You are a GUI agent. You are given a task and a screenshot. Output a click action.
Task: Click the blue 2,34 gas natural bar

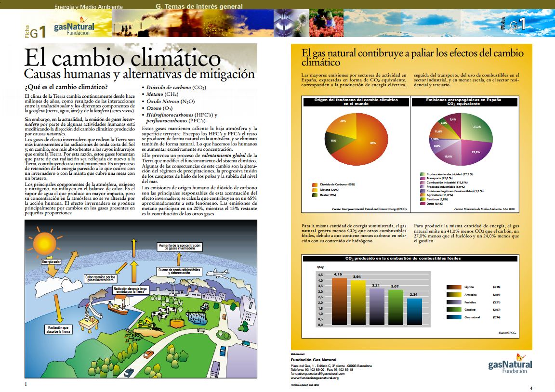tap(414, 312)
